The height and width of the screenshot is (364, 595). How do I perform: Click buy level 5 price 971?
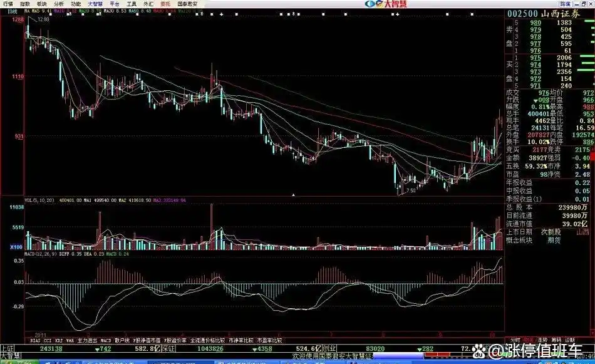[535, 86]
